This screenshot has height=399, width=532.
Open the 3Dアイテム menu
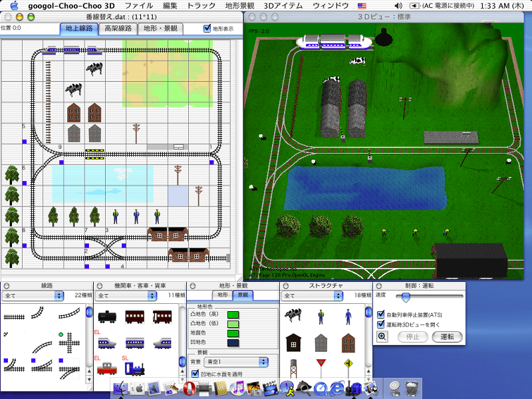[x=283, y=6]
